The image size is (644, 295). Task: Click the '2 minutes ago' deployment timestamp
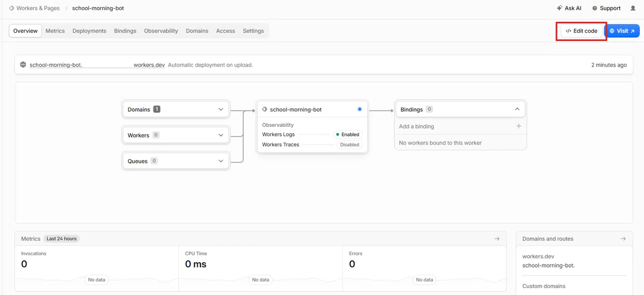pos(609,65)
